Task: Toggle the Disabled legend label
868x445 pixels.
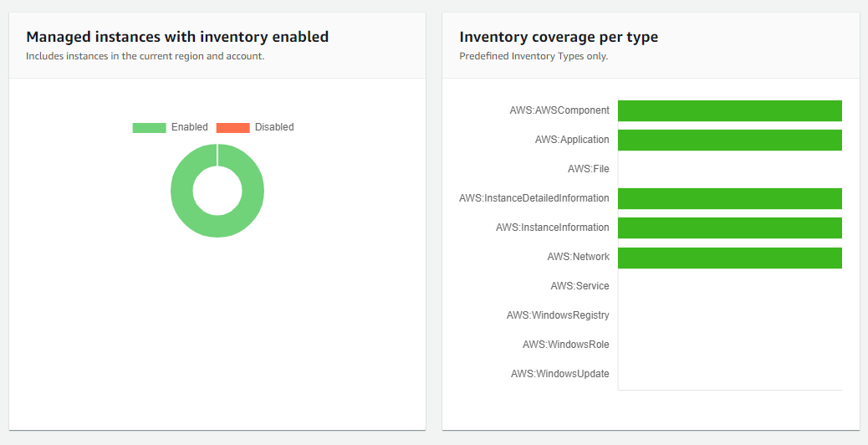Action: point(274,127)
